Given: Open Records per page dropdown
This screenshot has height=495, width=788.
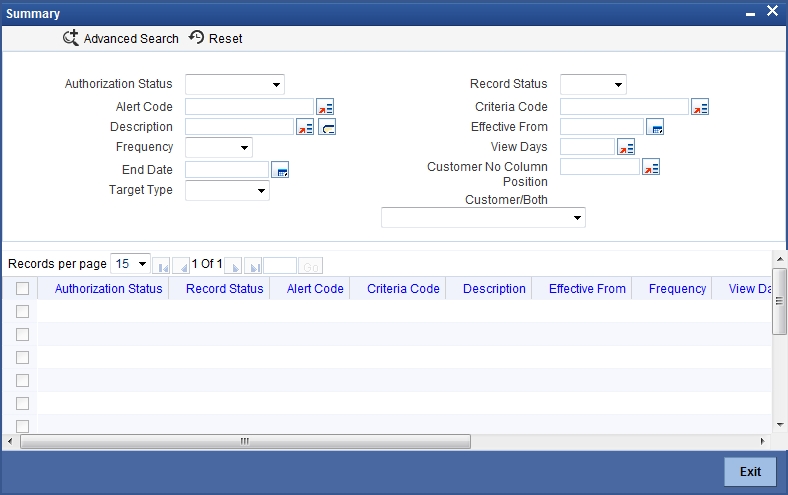Looking at the screenshot, I should point(130,264).
